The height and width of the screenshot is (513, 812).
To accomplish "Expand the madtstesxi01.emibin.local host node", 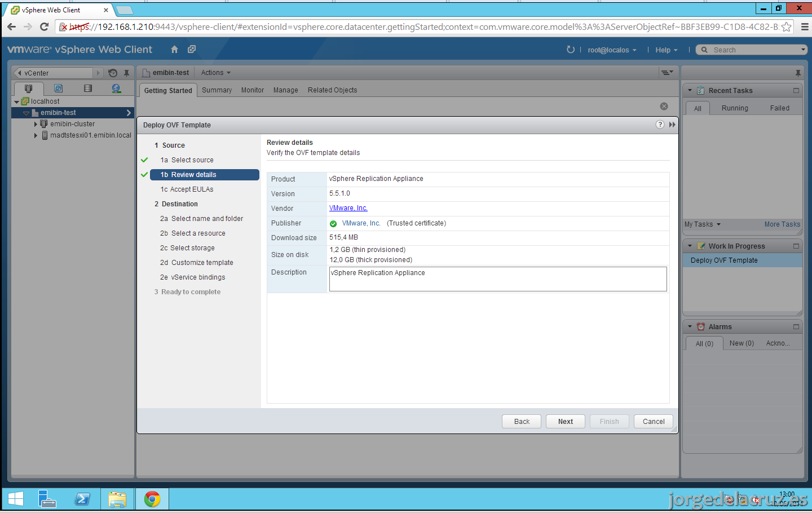I will pos(36,135).
